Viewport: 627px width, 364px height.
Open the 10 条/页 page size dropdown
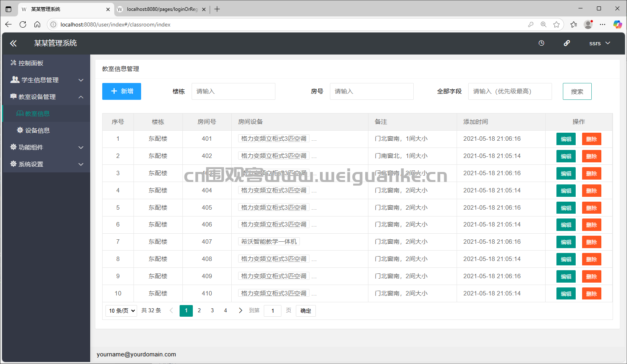(121, 311)
